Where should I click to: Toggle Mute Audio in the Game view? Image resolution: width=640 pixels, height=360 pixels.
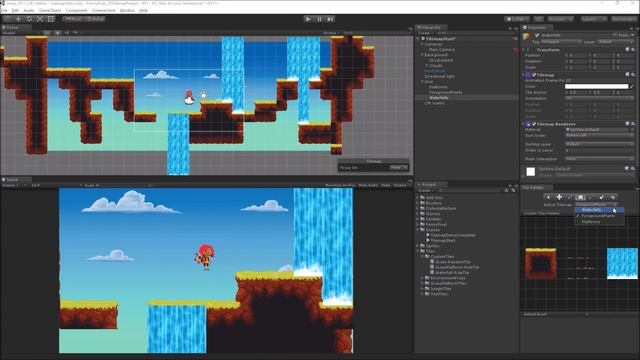coord(368,185)
